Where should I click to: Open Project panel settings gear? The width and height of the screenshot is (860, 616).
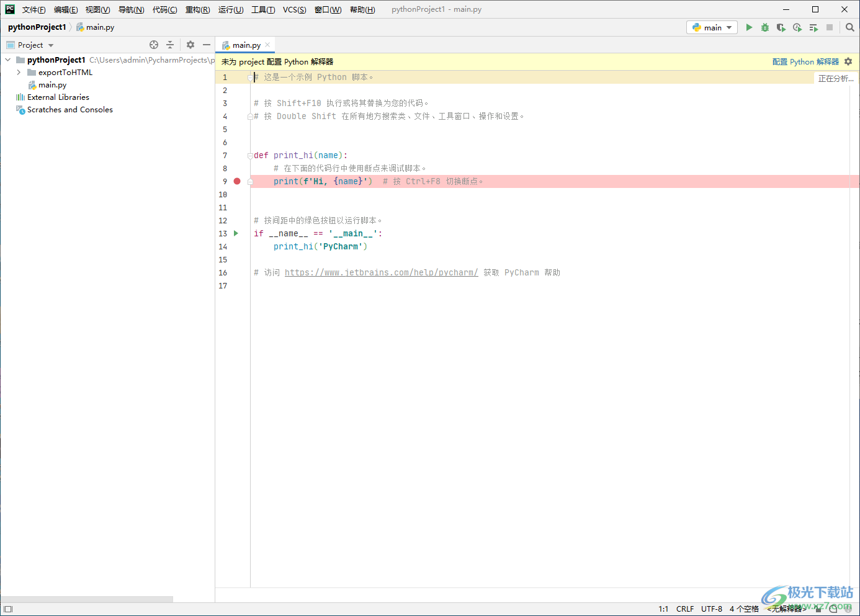190,45
